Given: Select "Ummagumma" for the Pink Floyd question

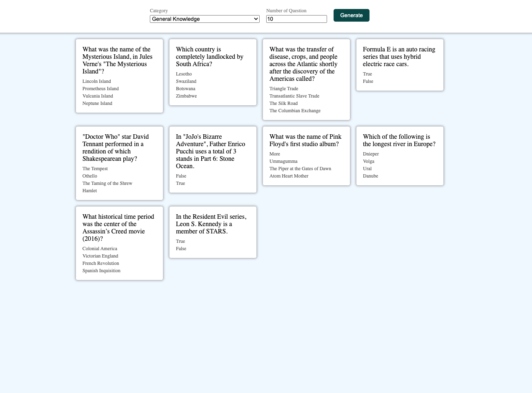Looking at the screenshot, I should (283, 161).
